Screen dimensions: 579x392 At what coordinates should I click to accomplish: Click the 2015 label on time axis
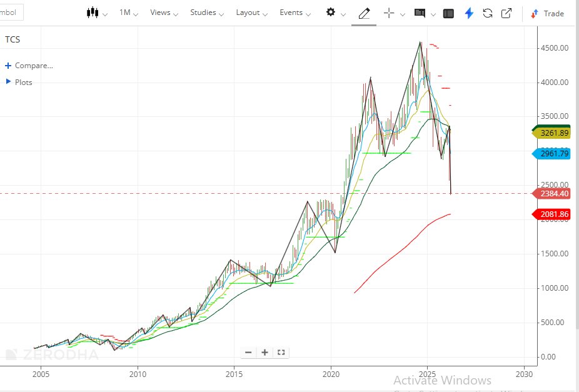(234, 374)
